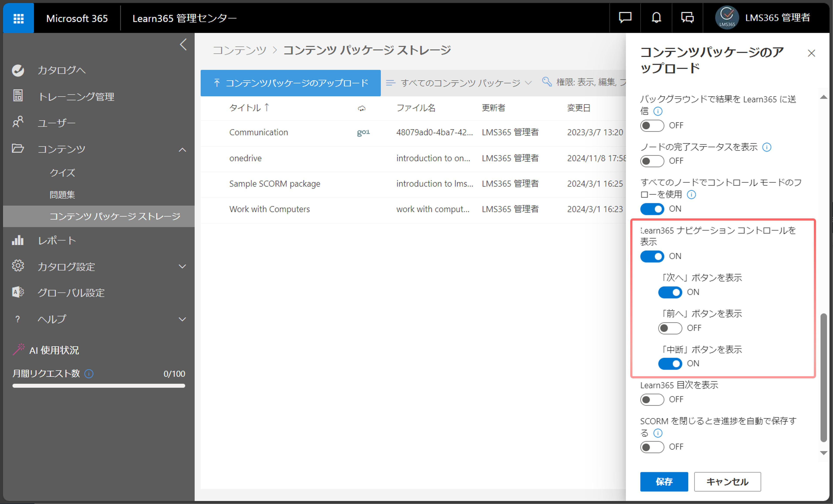Sort by ファイル名 column header
833x504 pixels.
[416, 108]
